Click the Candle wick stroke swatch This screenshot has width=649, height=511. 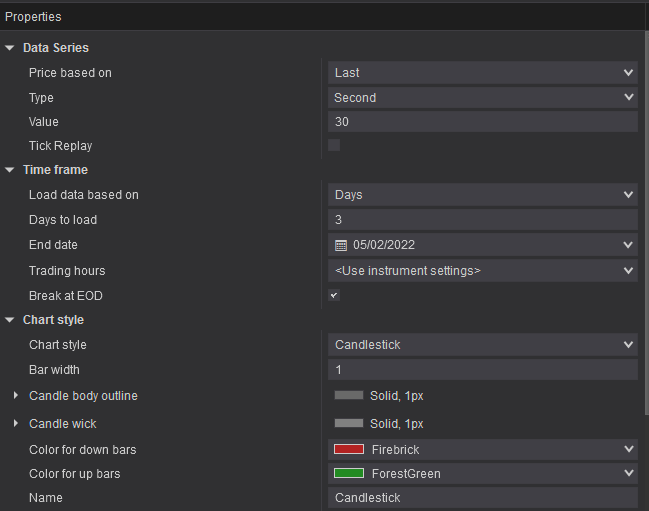(349, 424)
